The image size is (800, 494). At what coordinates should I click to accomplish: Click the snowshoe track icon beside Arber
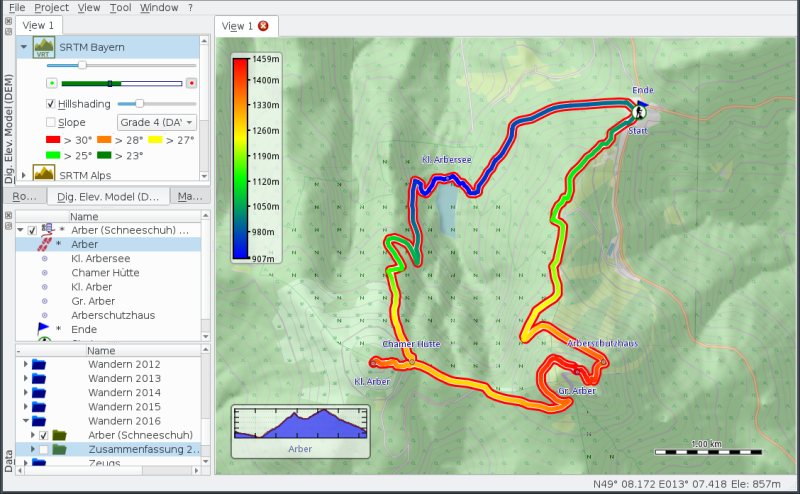pyautogui.click(x=45, y=244)
